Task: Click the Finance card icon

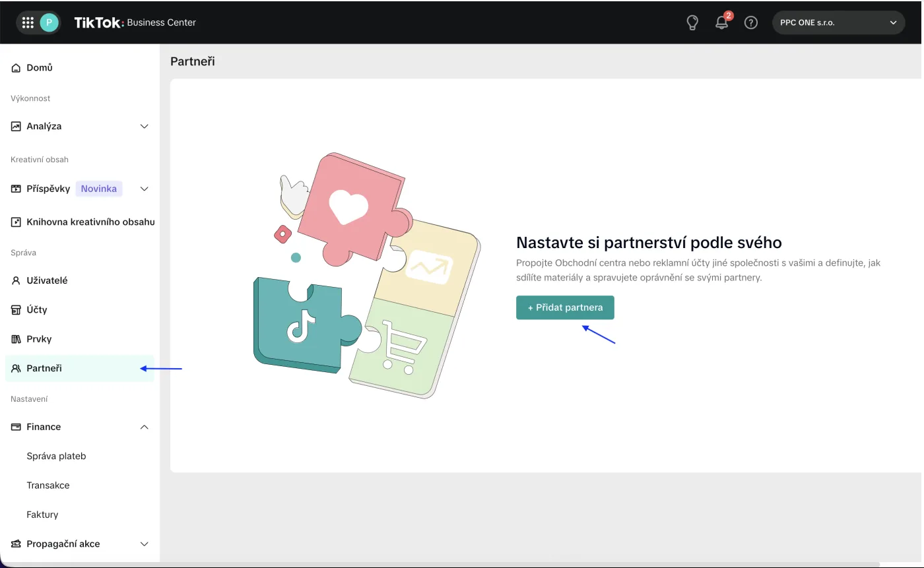Action: 16,427
